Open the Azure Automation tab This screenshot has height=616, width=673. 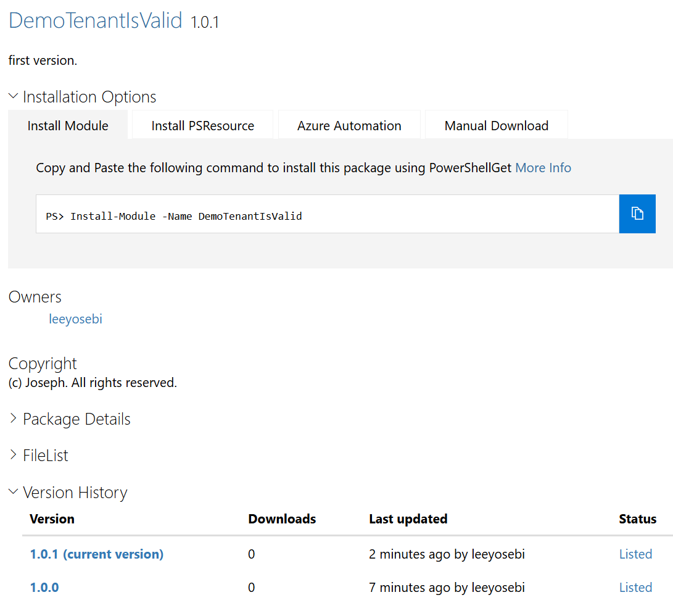pyautogui.click(x=349, y=126)
